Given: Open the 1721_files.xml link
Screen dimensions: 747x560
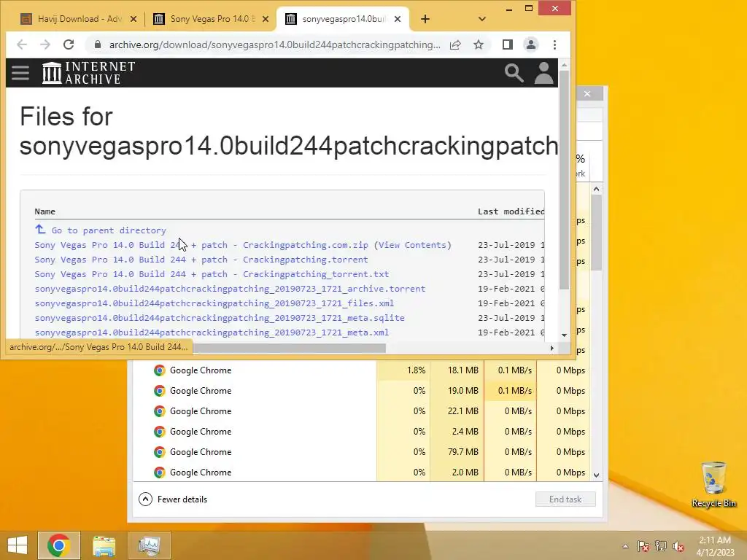Looking at the screenshot, I should click(214, 303).
